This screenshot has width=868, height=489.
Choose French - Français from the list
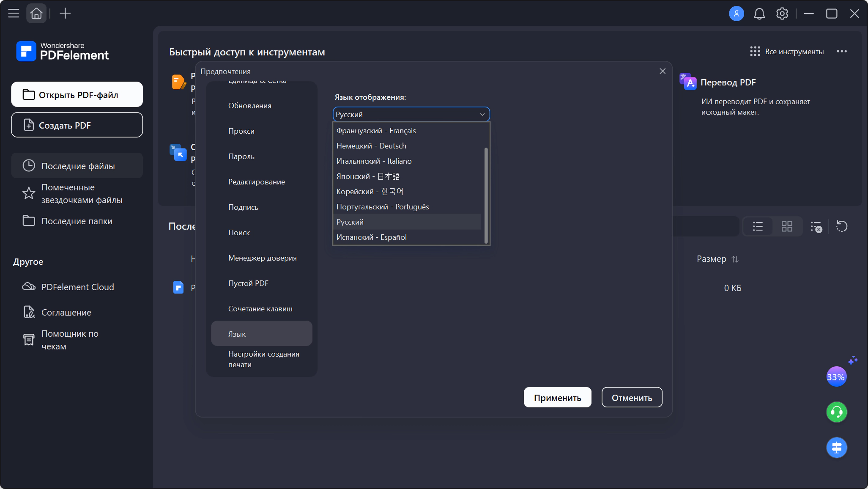(407, 131)
